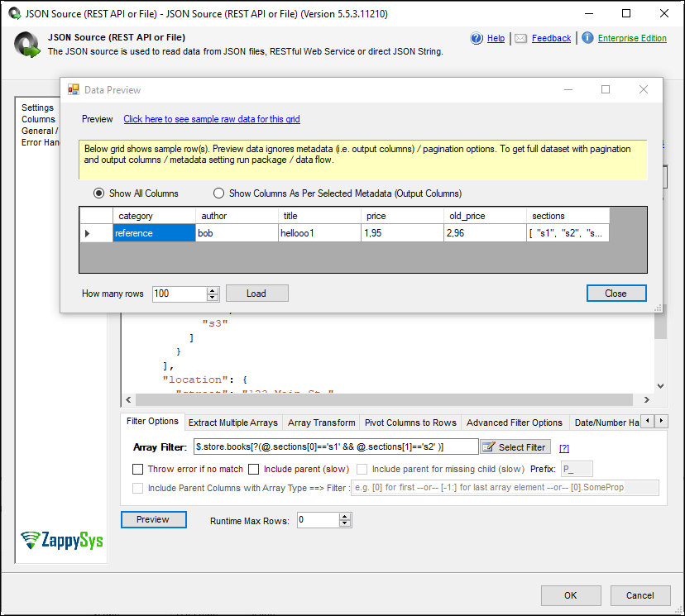
Task: Click the category column header
Action: click(x=154, y=216)
